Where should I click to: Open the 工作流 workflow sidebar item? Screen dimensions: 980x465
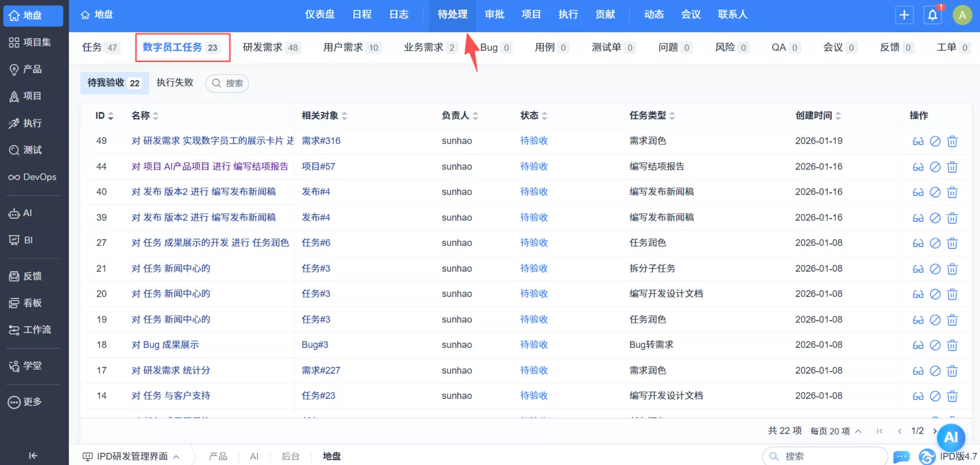tap(31, 329)
